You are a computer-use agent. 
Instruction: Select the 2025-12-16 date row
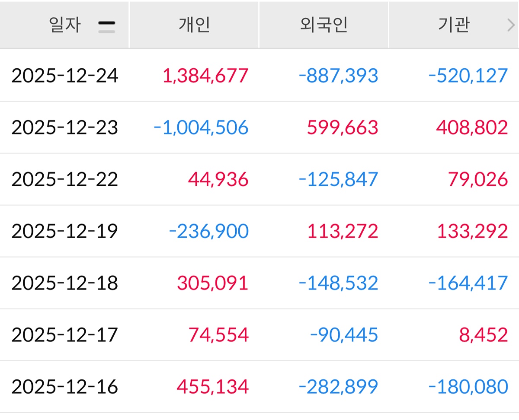tap(64, 387)
